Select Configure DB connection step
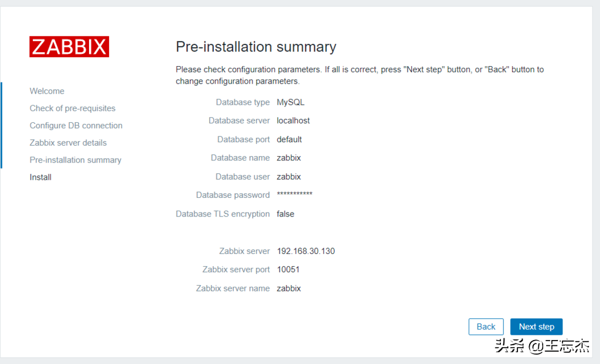 pos(76,125)
